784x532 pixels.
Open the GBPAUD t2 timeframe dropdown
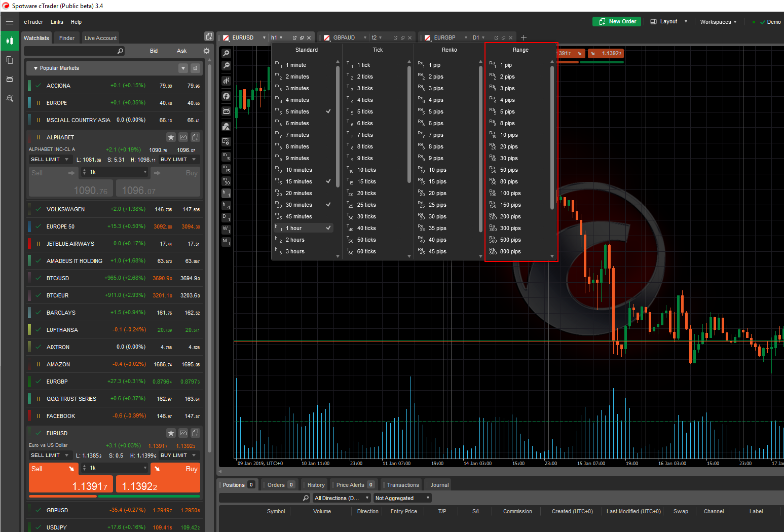(377, 38)
